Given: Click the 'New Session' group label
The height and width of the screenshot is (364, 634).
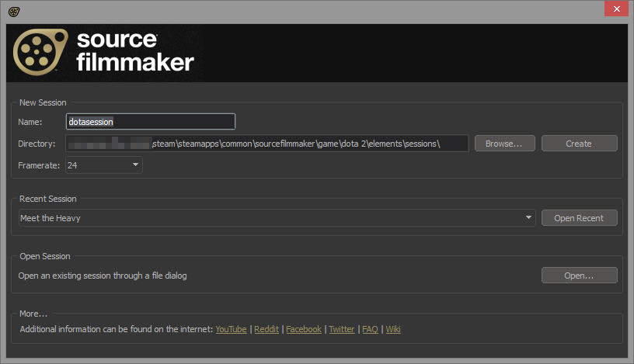Looking at the screenshot, I should [43, 102].
